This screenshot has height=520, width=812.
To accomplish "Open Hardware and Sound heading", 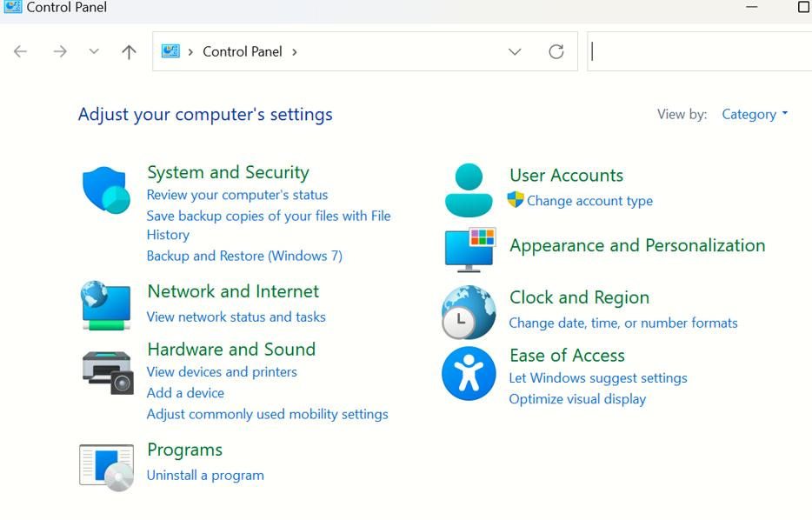I will pos(231,349).
